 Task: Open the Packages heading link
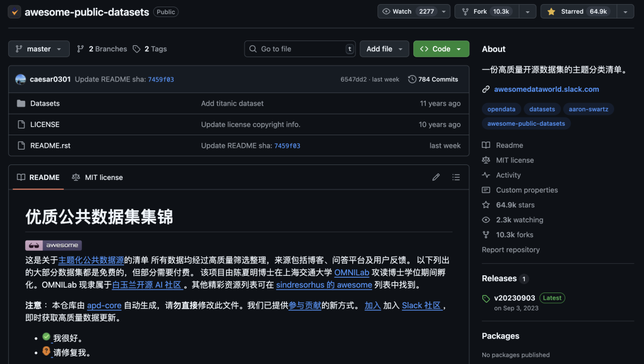pyautogui.click(x=500, y=335)
